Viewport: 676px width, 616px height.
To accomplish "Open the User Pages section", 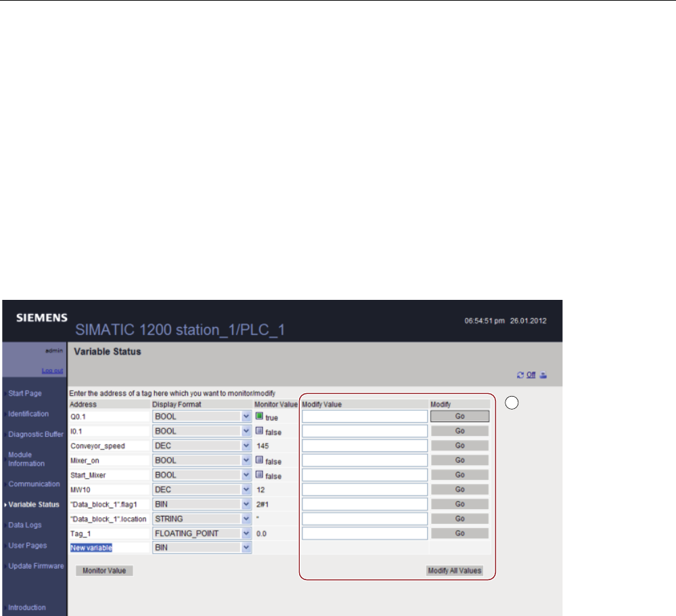I will (28, 545).
